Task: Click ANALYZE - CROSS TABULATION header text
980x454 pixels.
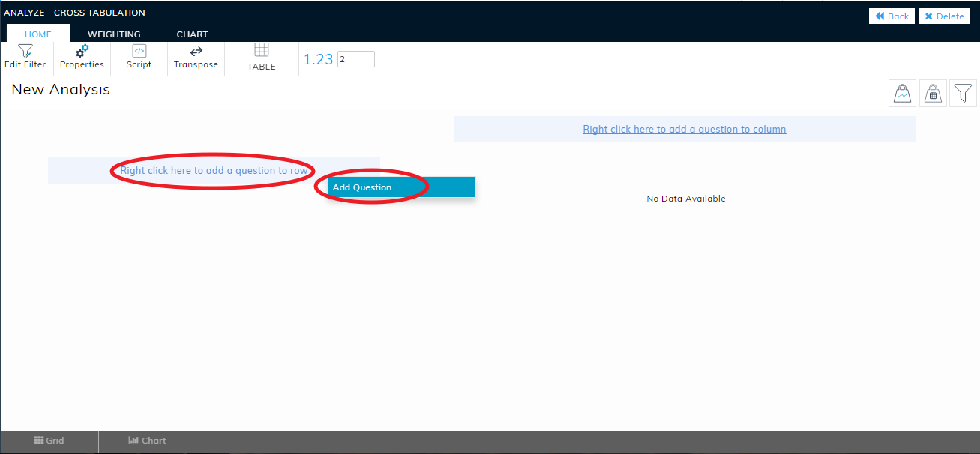Action: (75, 13)
